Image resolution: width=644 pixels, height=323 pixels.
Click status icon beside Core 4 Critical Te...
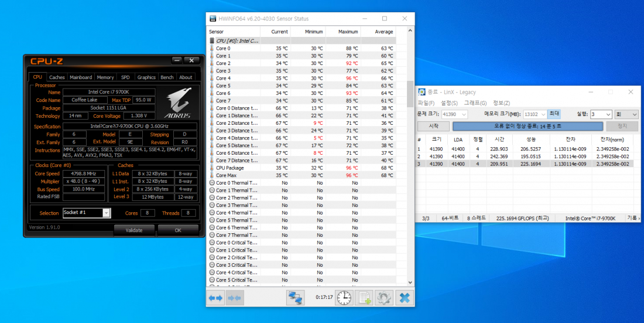212,273
